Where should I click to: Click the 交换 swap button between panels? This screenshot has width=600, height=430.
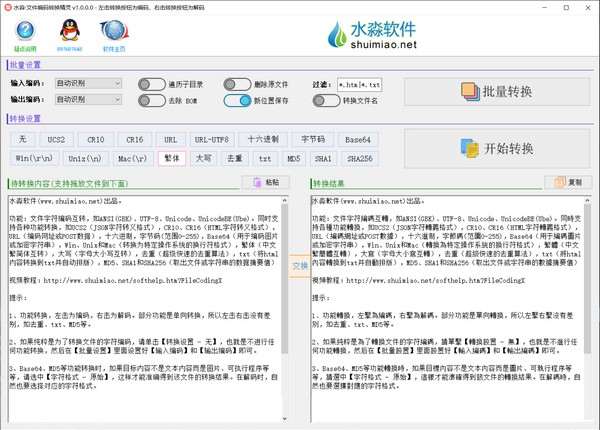point(299,267)
